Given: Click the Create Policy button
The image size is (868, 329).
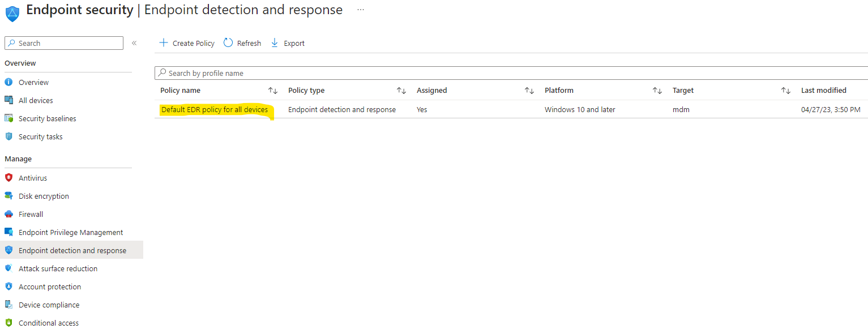Looking at the screenshot, I should click(x=187, y=43).
